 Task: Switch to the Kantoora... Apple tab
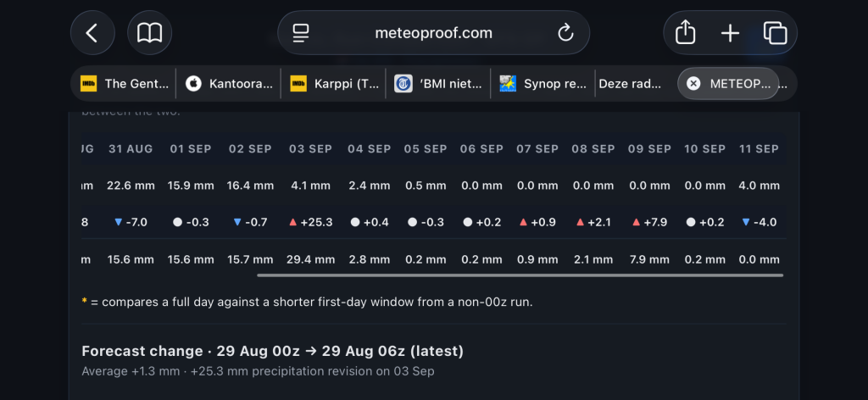pyautogui.click(x=229, y=84)
